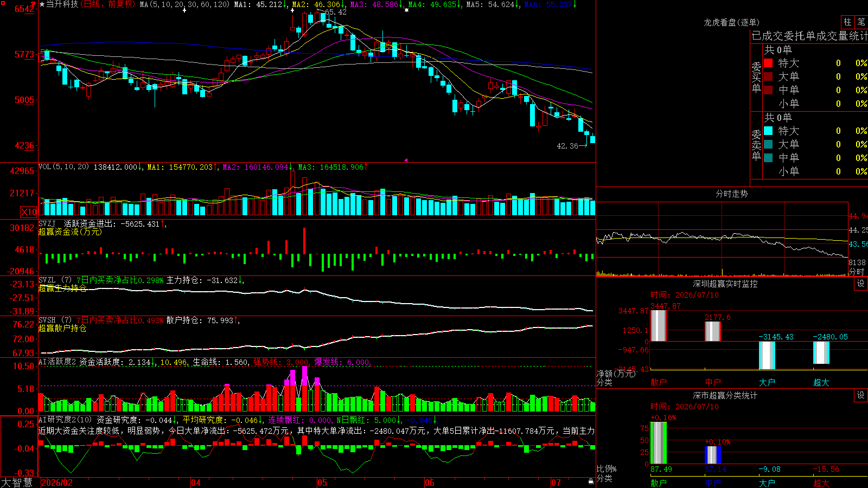Click the green MA4: 49.635 value
This screenshot has width=868, height=488.
point(434,4)
